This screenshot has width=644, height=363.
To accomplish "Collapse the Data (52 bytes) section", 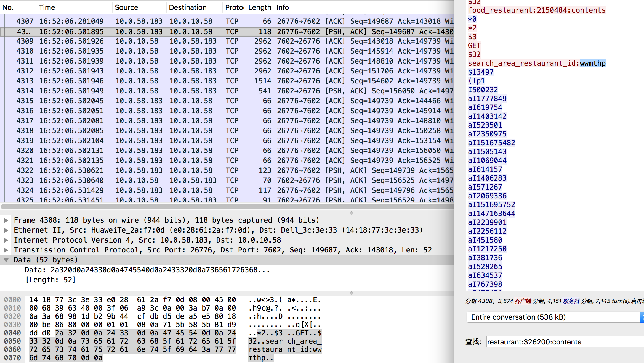I will (6, 260).
